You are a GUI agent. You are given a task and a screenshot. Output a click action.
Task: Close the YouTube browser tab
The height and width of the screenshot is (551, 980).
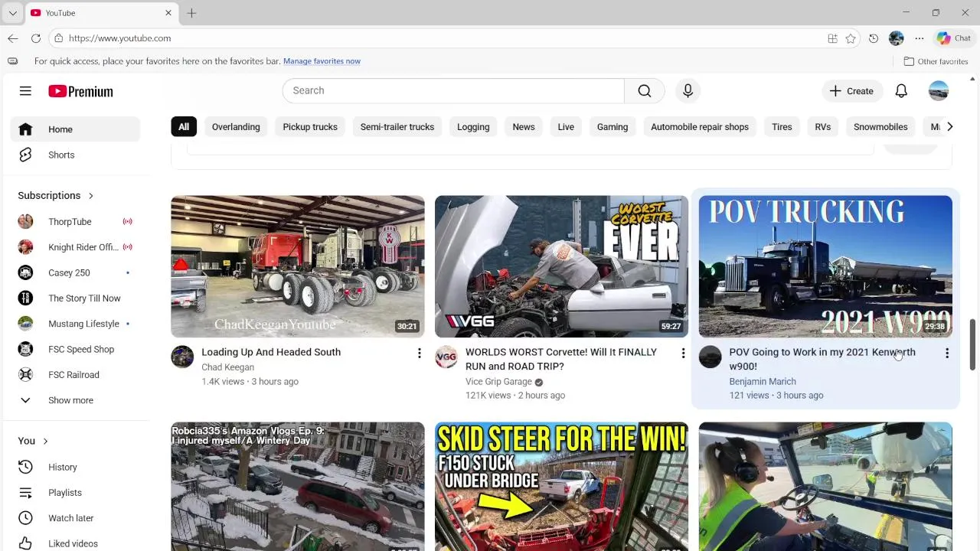168,13
